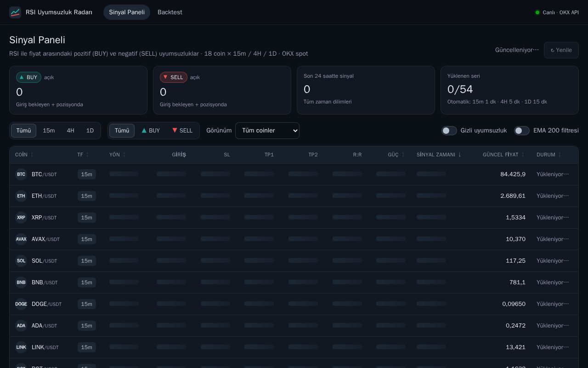Click the RSI Uyumsuzluk Radarı title
This screenshot has width=588, height=368.
(59, 12)
